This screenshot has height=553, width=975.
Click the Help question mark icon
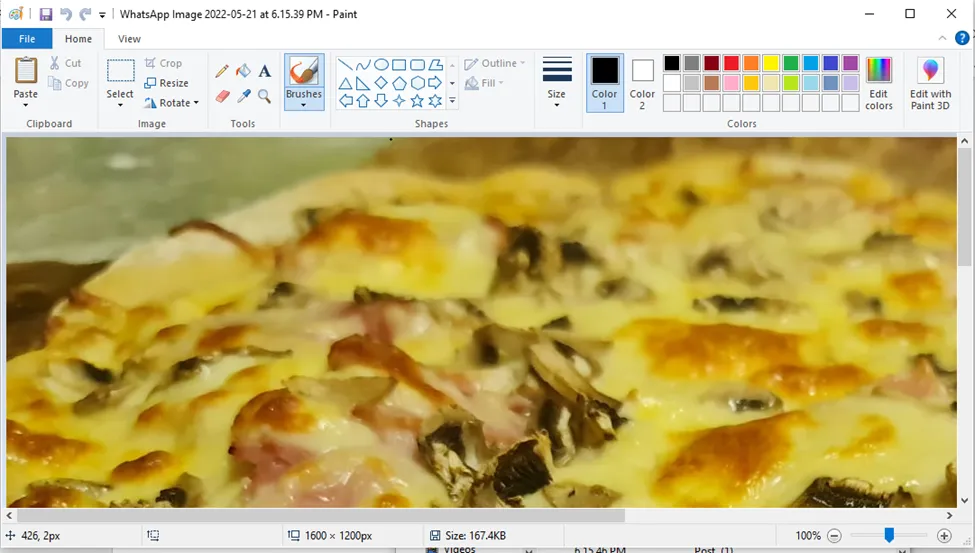(x=962, y=39)
